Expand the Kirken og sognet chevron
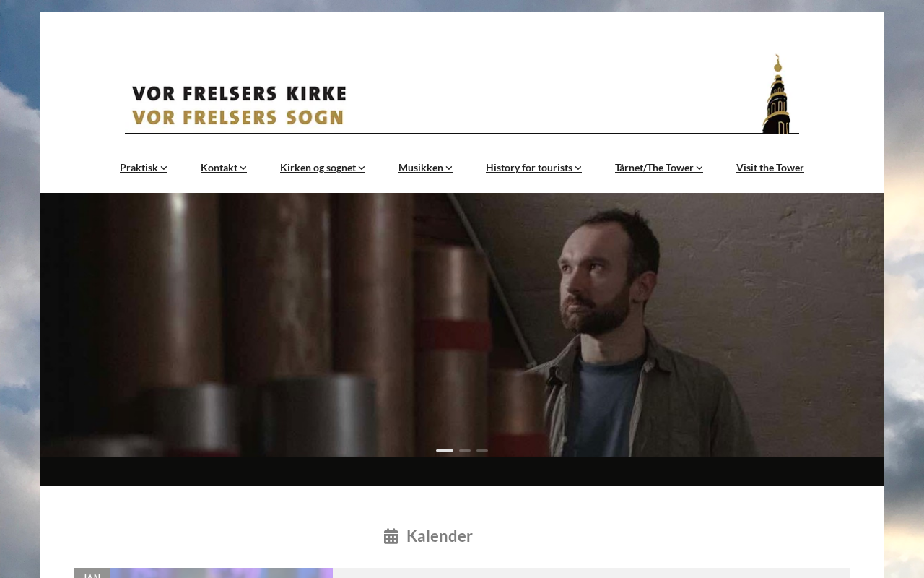924x578 pixels. pyautogui.click(x=362, y=168)
